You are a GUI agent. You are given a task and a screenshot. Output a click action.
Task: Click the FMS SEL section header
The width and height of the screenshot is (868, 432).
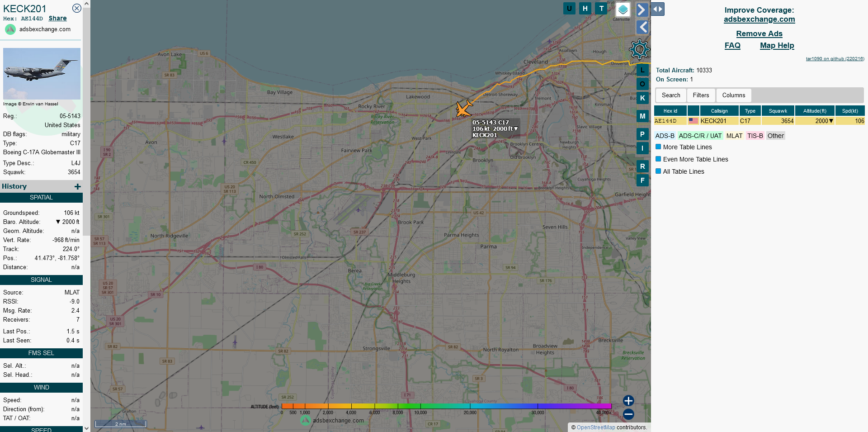(x=41, y=353)
